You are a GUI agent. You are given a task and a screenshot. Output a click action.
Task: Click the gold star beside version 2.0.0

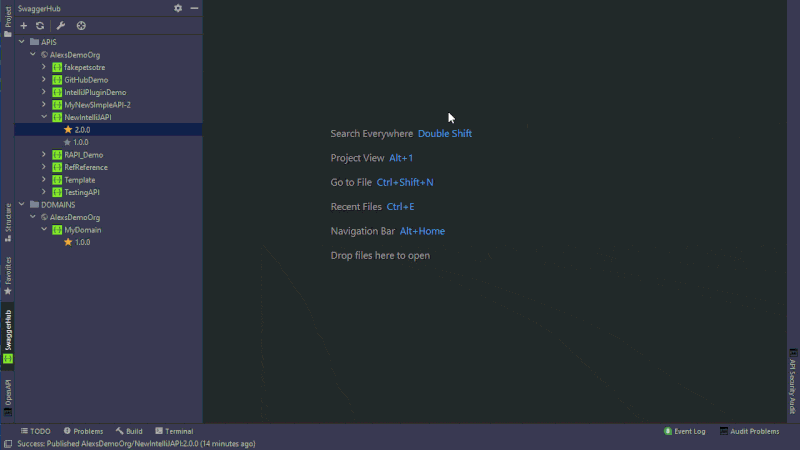[68, 130]
